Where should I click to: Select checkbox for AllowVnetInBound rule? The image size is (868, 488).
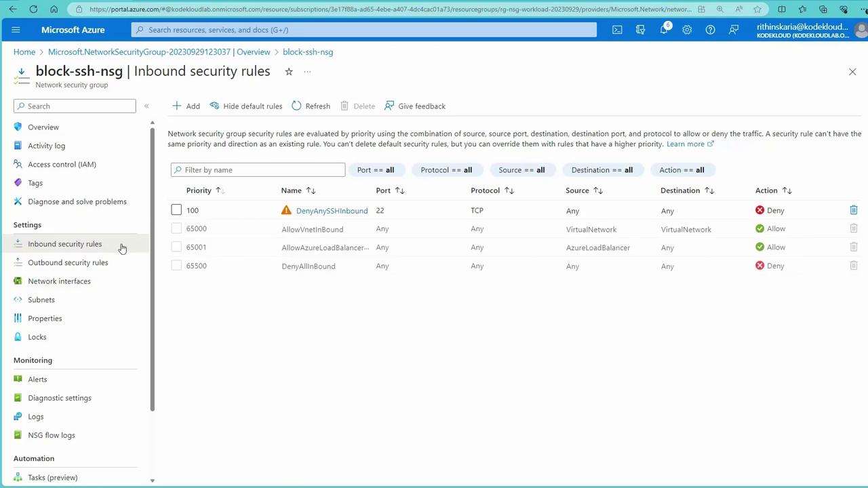point(176,229)
